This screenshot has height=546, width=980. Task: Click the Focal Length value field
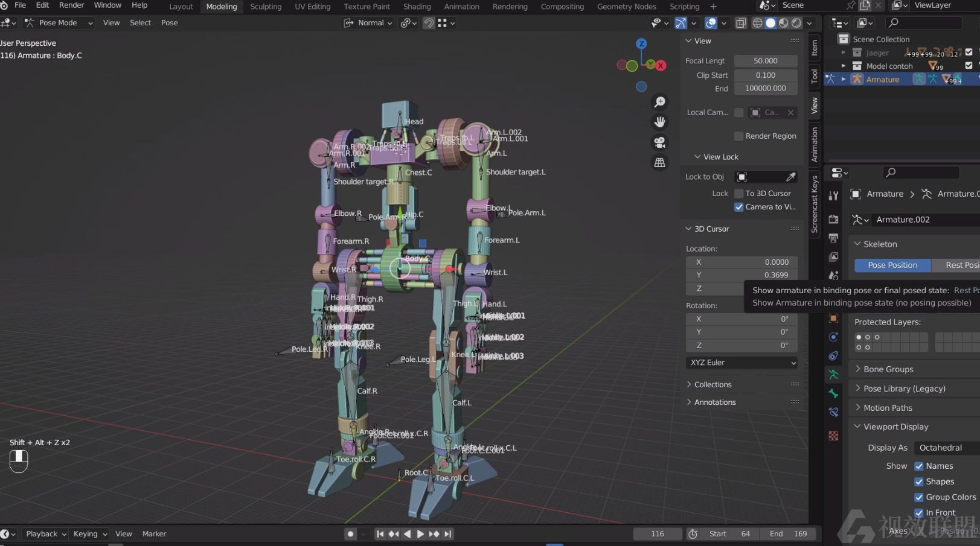pyautogui.click(x=766, y=61)
